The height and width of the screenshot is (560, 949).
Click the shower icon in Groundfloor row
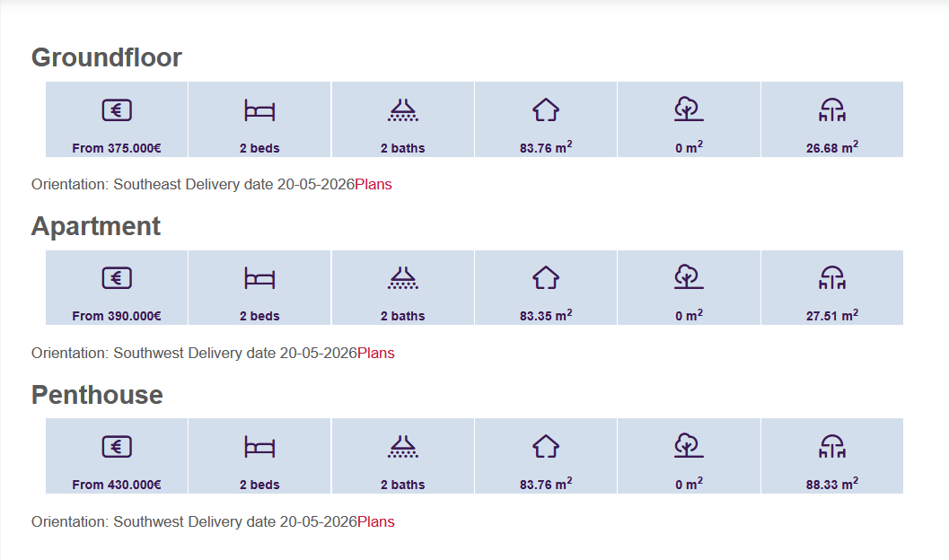(403, 110)
